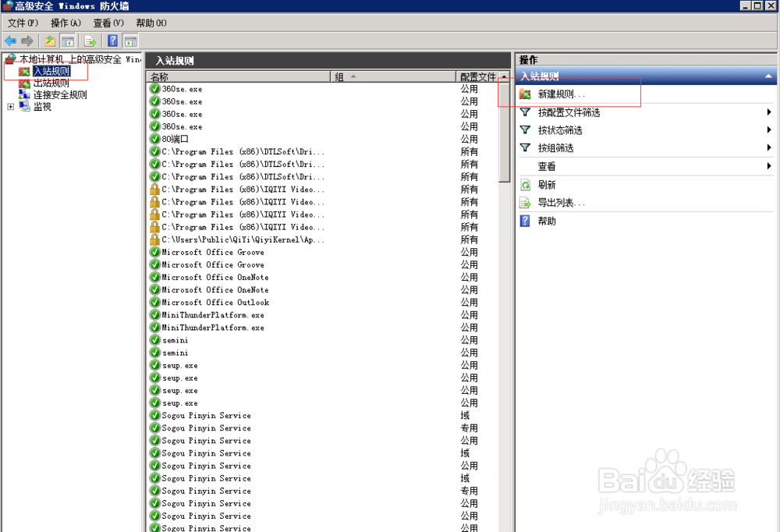This screenshot has width=780, height=532.
Task: Open the 查看(V) menu in the menu bar
Action: [108, 23]
